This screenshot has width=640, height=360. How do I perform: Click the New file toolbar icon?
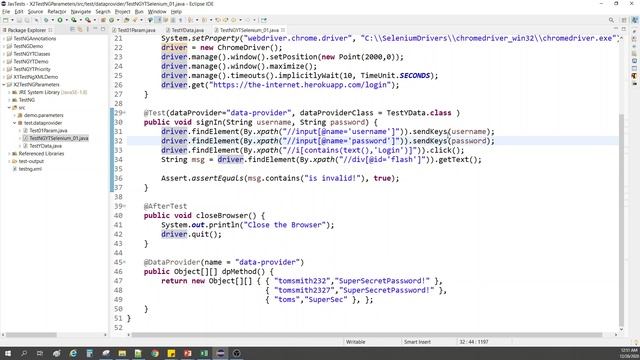click(6, 20)
